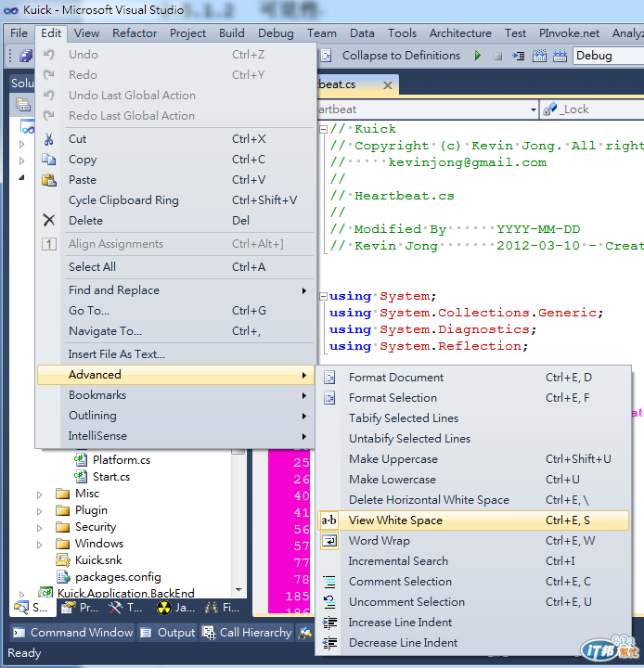Viewport: 644px width, 668px height.
Task: Choose Incremental Search
Action: pos(473,561)
